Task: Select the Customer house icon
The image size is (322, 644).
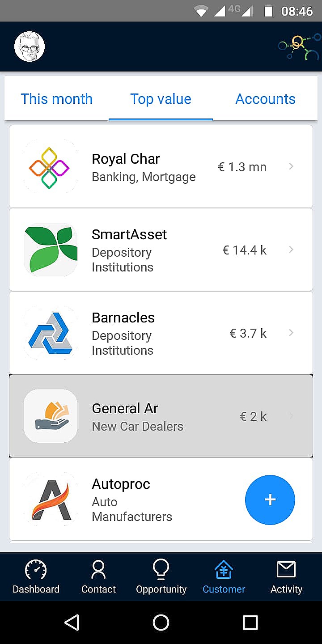Action: (x=224, y=570)
